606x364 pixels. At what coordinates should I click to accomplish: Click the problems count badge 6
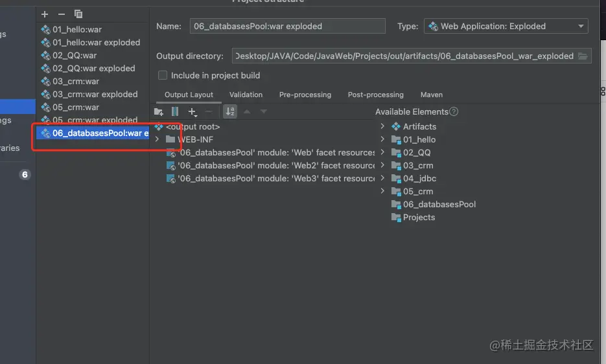(x=25, y=175)
